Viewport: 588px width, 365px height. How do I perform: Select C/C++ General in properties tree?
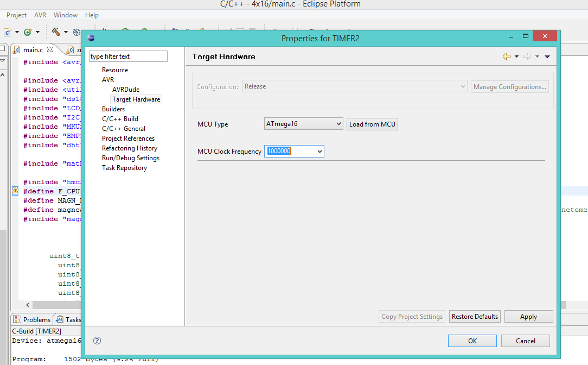123,128
